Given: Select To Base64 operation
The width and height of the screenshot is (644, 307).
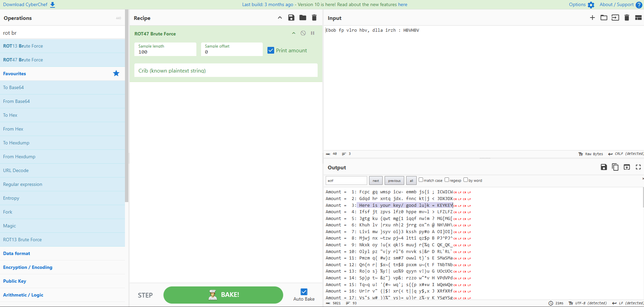Looking at the screenshot, I should [x=62, y=87].
